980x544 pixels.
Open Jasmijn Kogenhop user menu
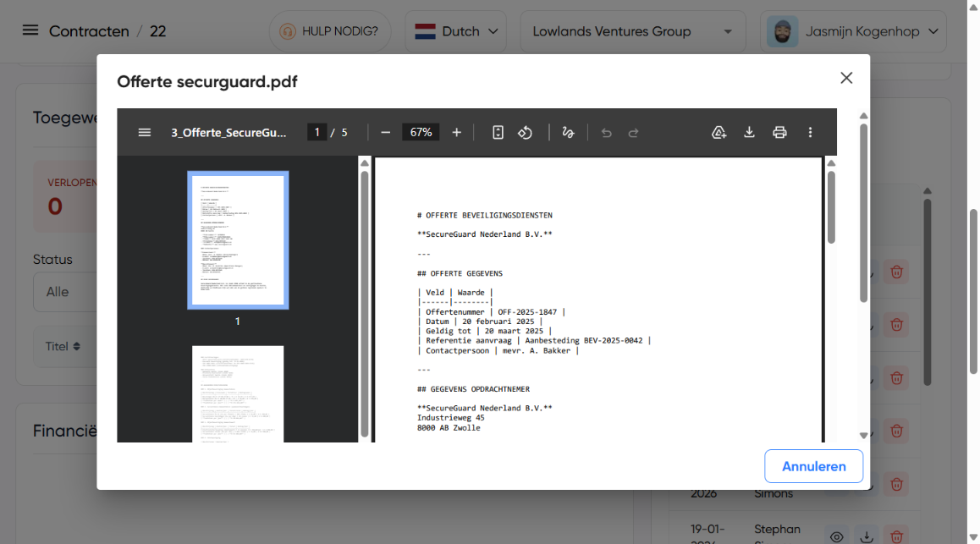(852, 31)
